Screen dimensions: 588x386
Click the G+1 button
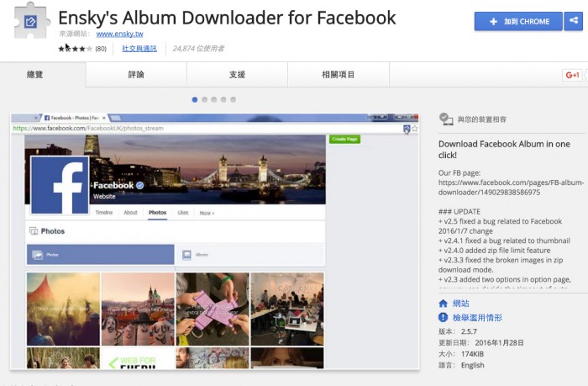point(572,75)
